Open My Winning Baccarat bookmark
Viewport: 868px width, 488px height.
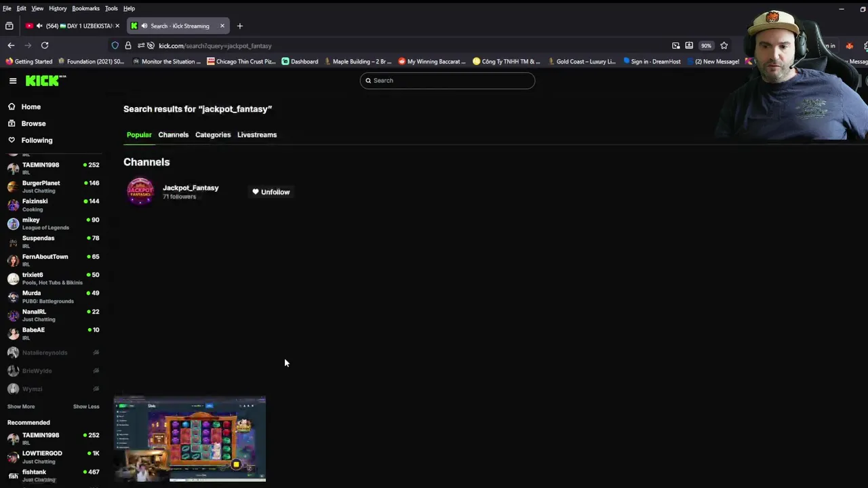click(432, 62)
